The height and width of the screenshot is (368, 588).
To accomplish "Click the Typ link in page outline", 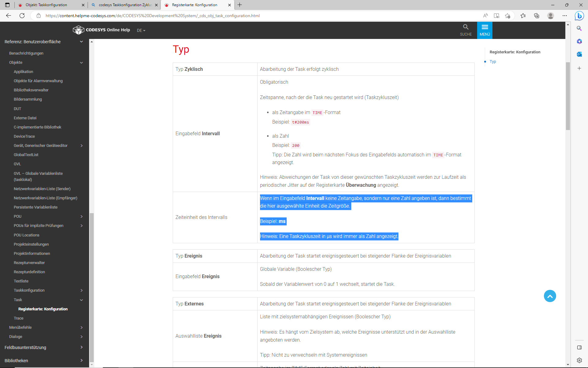I will pyautogui.click(x=493, y=62).
